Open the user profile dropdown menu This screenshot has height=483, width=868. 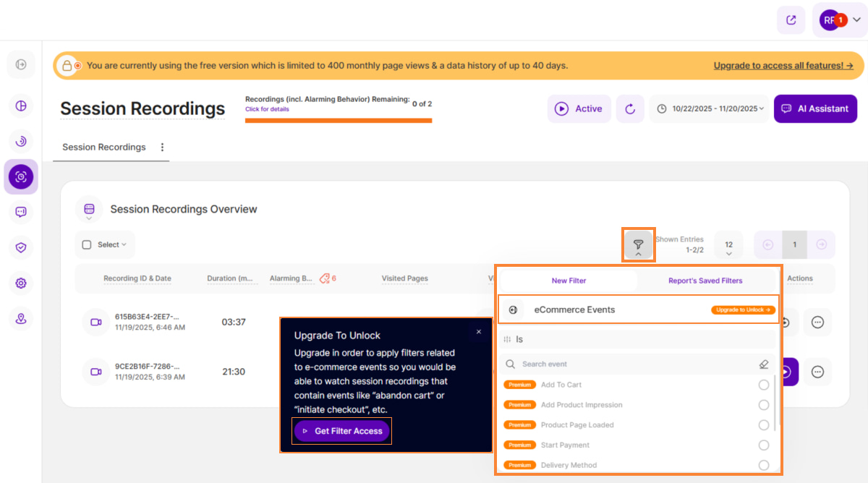(x=840, y=20)
